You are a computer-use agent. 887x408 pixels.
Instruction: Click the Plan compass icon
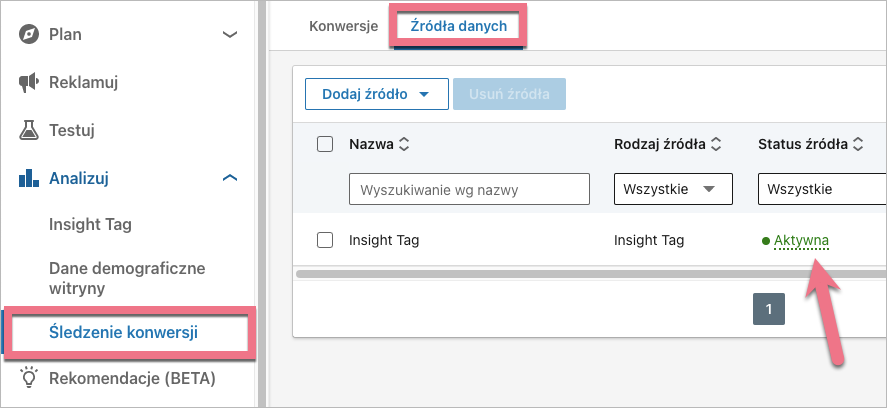(29, 34)
